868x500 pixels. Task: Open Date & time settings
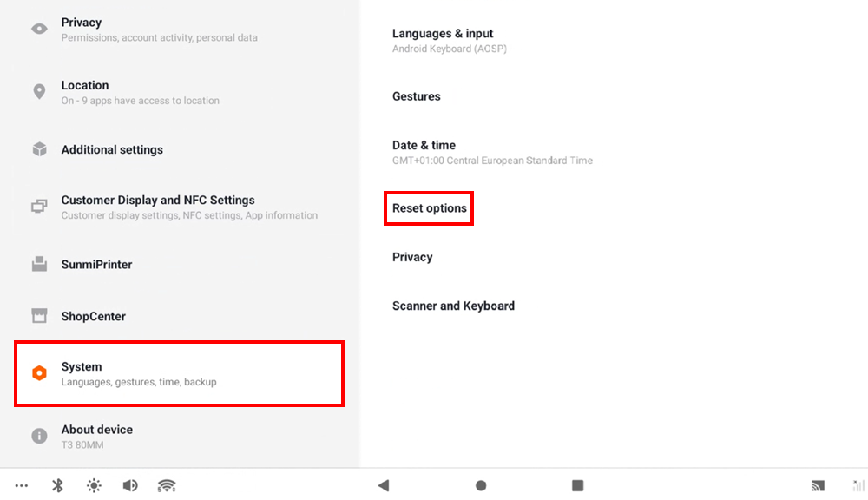(424, 152)
